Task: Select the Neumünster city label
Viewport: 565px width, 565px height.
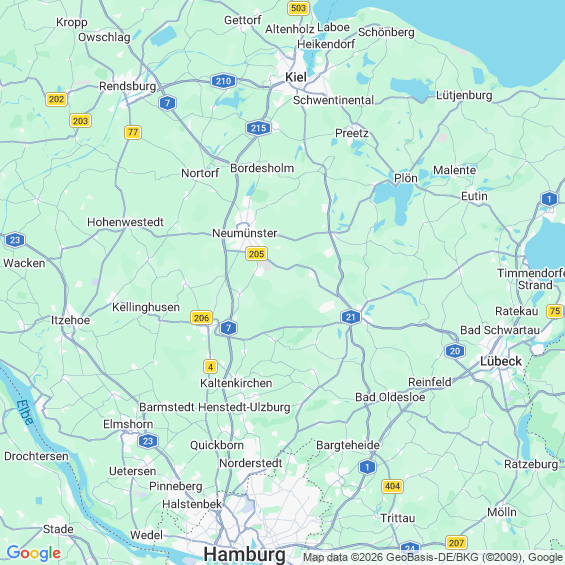Action: click(244, 233)
